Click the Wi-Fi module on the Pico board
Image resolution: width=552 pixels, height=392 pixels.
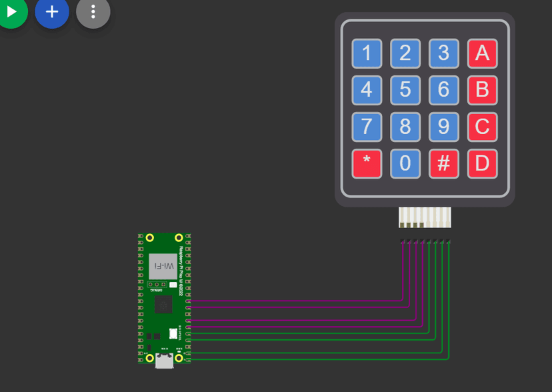(x=163, y=267)
